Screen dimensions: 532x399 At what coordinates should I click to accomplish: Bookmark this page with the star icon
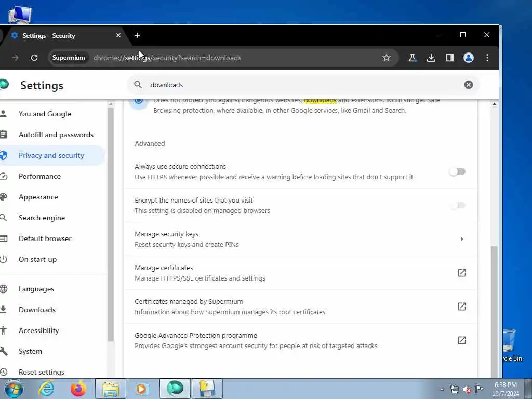(x=387, y=58)
